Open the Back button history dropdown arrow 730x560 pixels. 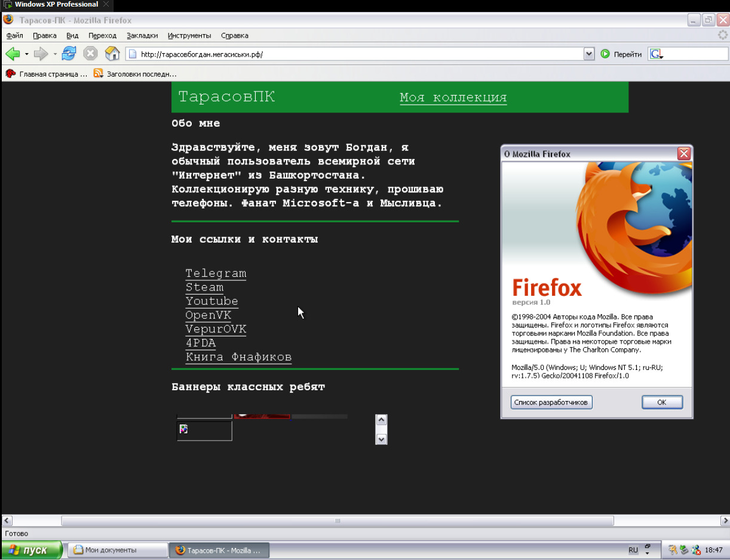[x=27, y=54]
